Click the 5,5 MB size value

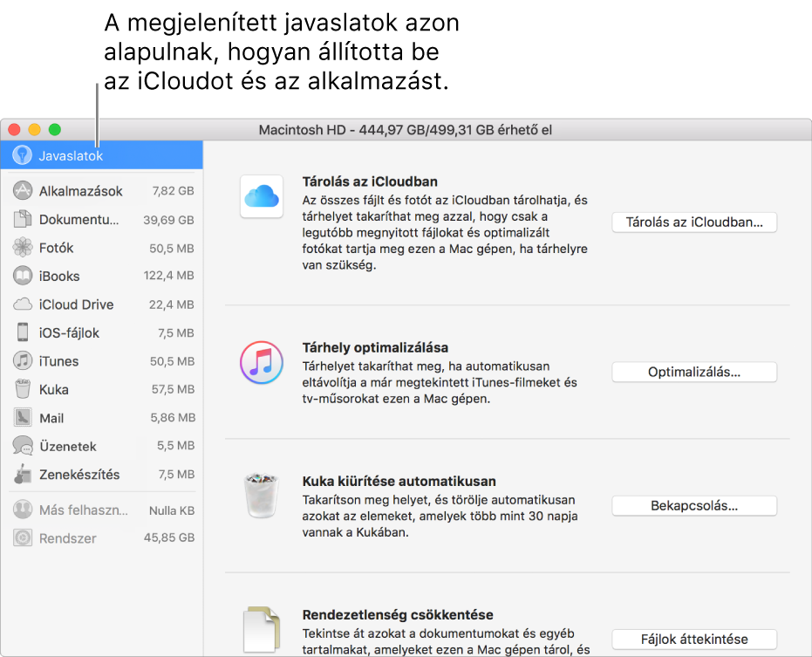click(x=175, y=446)
